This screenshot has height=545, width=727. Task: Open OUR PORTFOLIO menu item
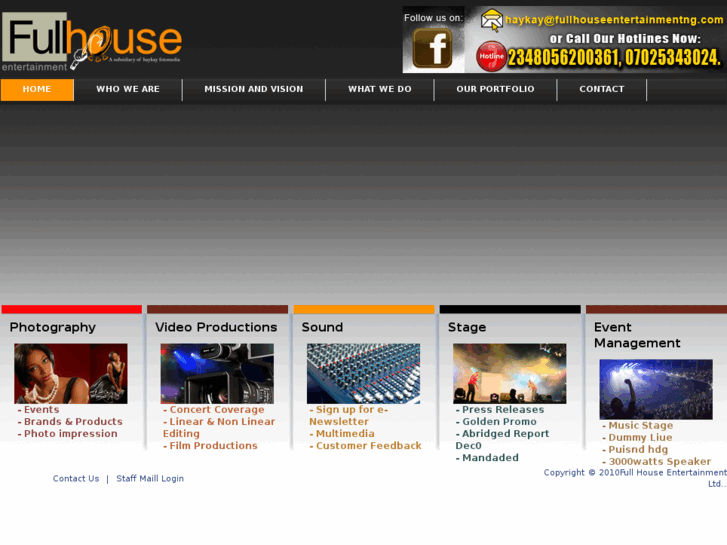(495, 89)
